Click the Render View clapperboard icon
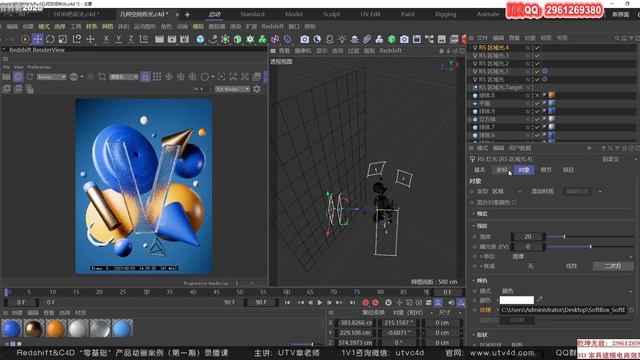Image resolution: width=640 pixels, height=360 pixels. point(159,39)
